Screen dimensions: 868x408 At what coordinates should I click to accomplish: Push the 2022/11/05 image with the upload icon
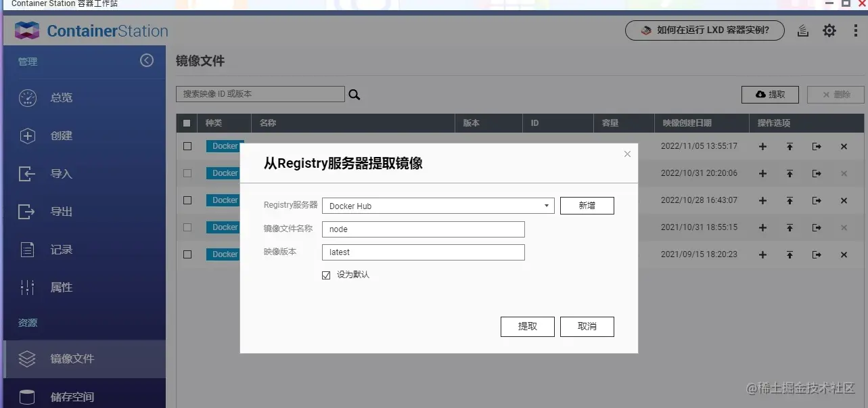coord(790,146)
